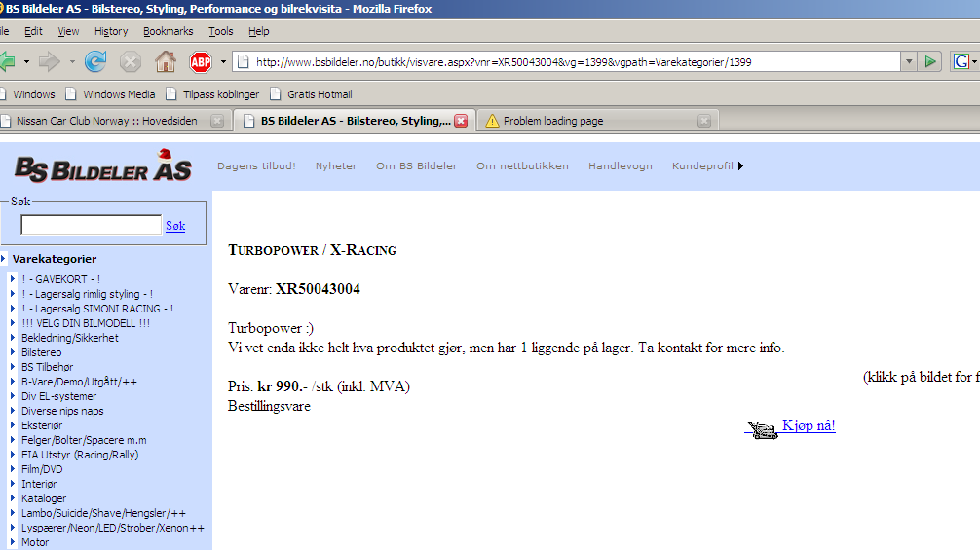This screenshot has height=550, width=980.
Task: Select Lambo/Suicide/Shave/Hengsler/++ category
Action: click(x=104, y=513)
